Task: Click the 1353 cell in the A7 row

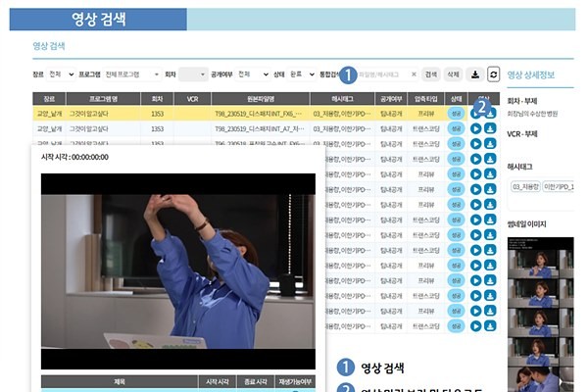Action: coord(157,128)
